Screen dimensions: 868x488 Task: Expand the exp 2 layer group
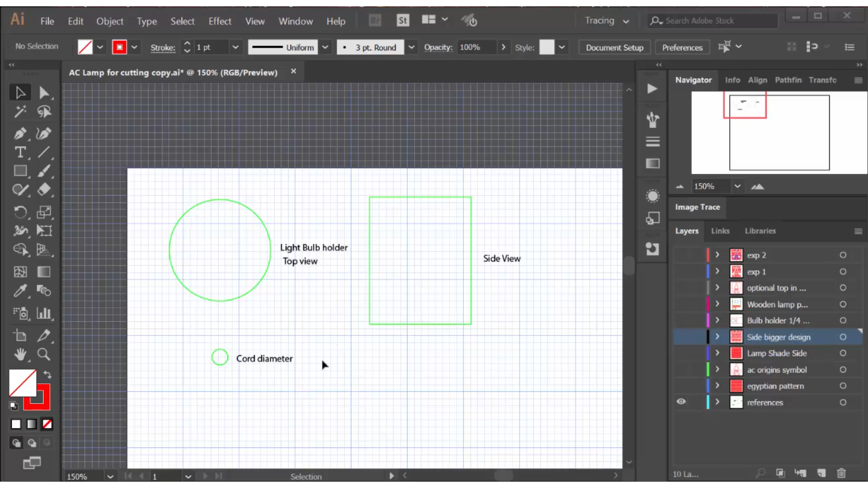pyautogui.click(x=717, y=255)
